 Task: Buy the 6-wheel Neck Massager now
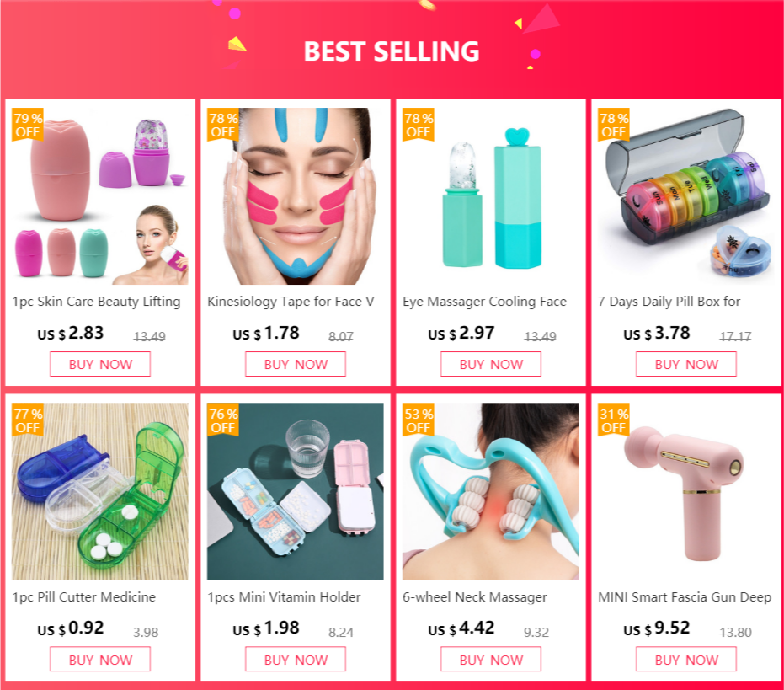click(491, 660)
